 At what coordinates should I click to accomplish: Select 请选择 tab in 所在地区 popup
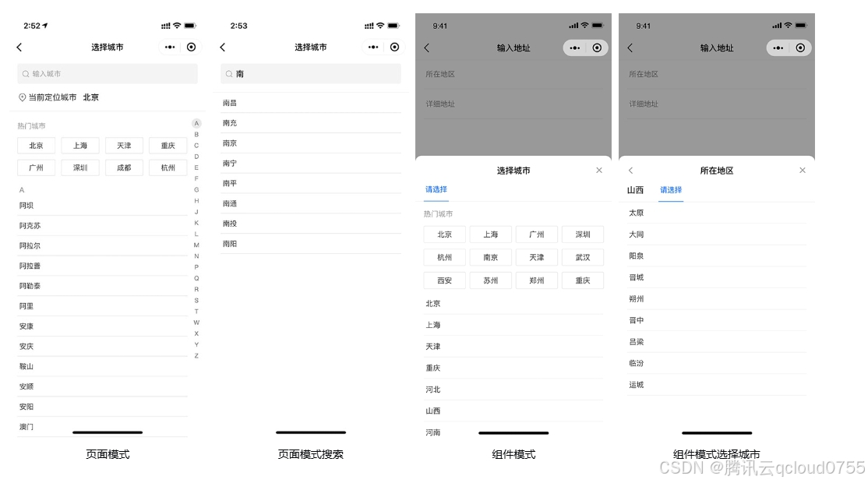[x=671, y=190]
